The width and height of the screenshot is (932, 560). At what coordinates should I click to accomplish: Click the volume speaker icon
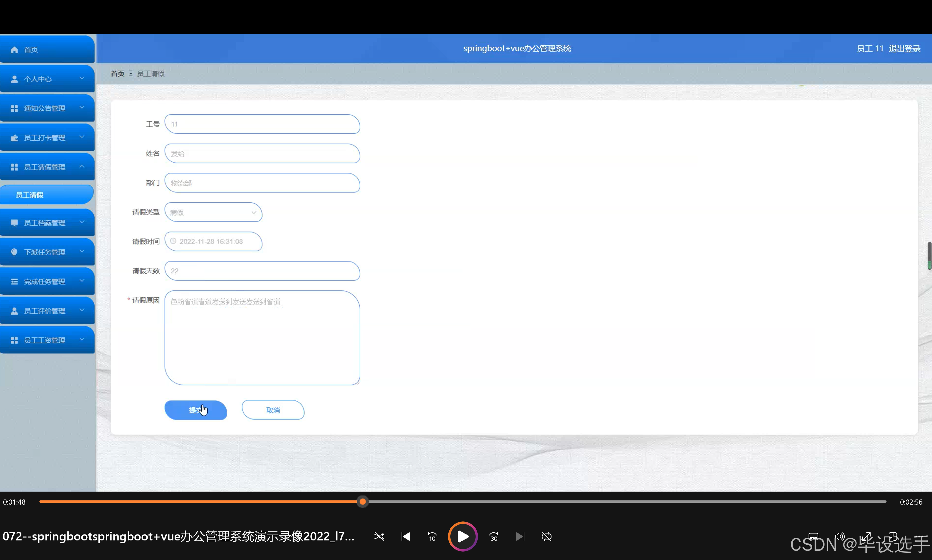840,536
